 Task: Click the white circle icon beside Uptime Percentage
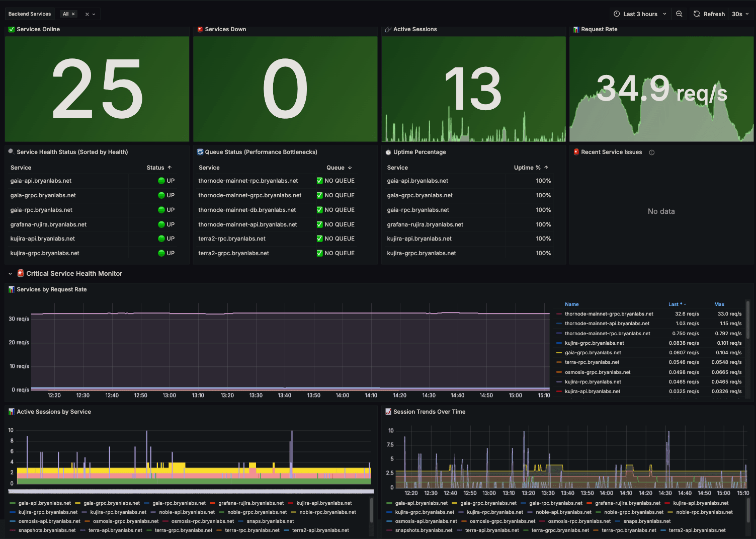click(x=388, y=152)
